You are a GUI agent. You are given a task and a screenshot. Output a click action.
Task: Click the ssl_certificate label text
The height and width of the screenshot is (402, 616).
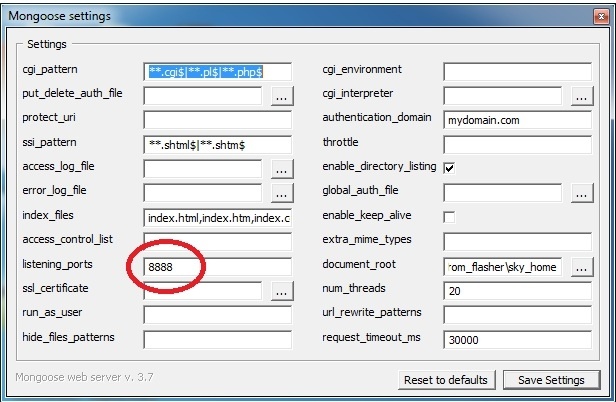tap(55, 288)
